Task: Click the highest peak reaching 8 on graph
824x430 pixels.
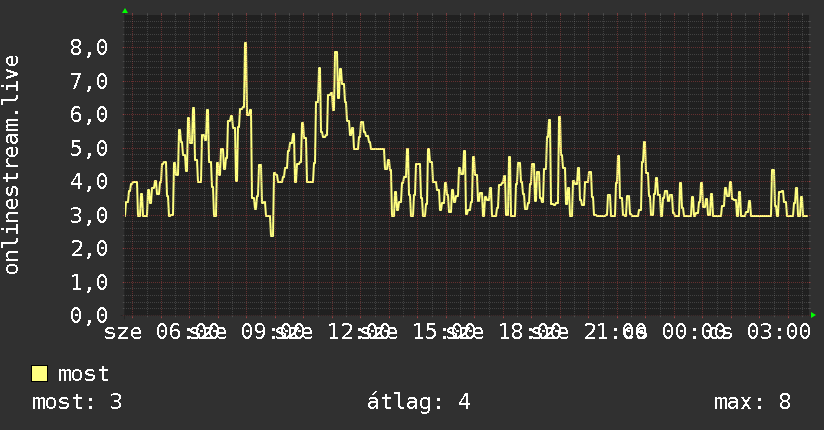Action: [x=245, y=45]
